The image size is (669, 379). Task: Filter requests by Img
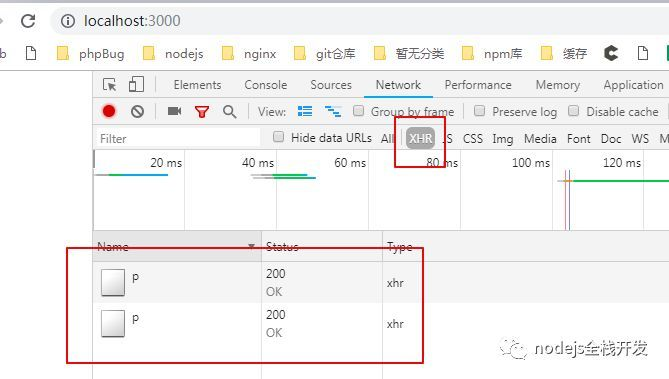(503, 139)
